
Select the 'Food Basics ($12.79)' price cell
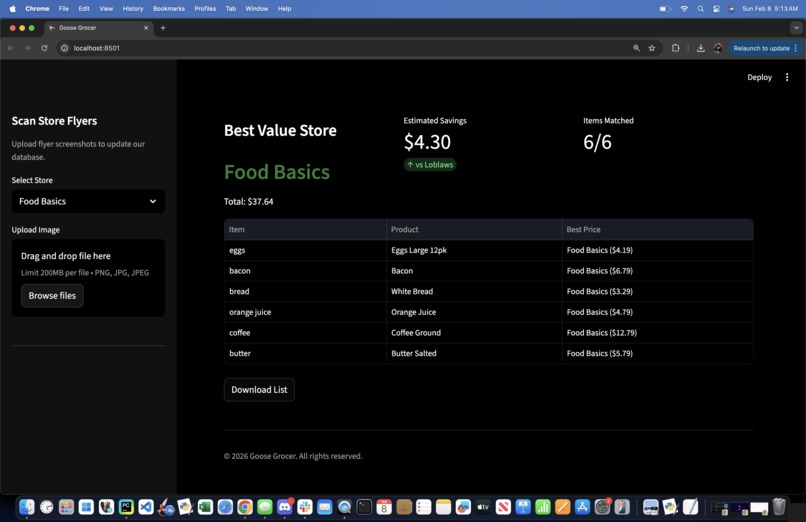(x=657, y=333)
